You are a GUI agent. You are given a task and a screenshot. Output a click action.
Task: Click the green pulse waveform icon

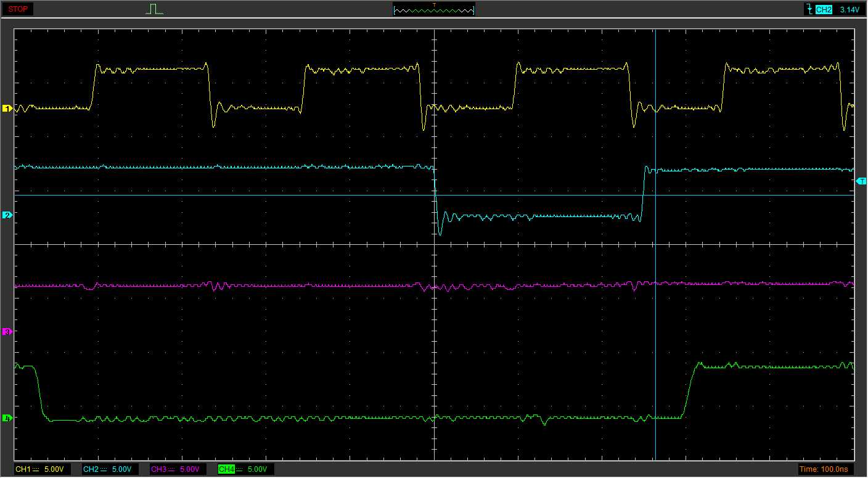(x=155, y=9)
